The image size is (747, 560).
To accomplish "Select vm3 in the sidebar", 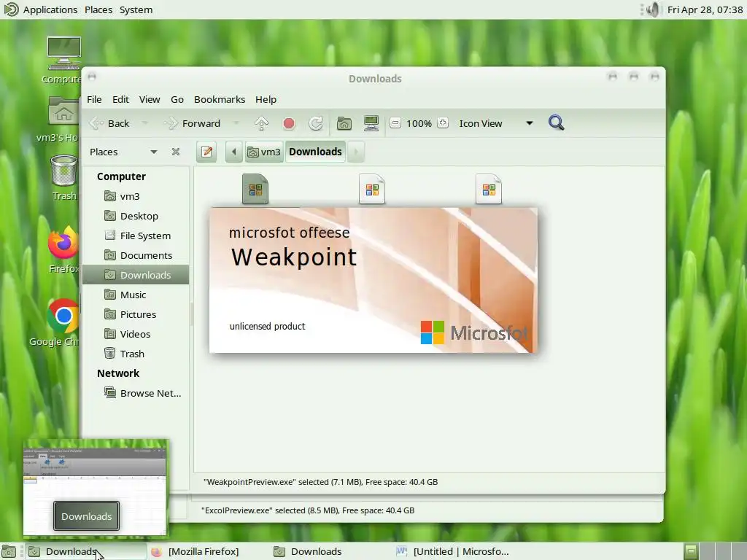I will [136, 196].
